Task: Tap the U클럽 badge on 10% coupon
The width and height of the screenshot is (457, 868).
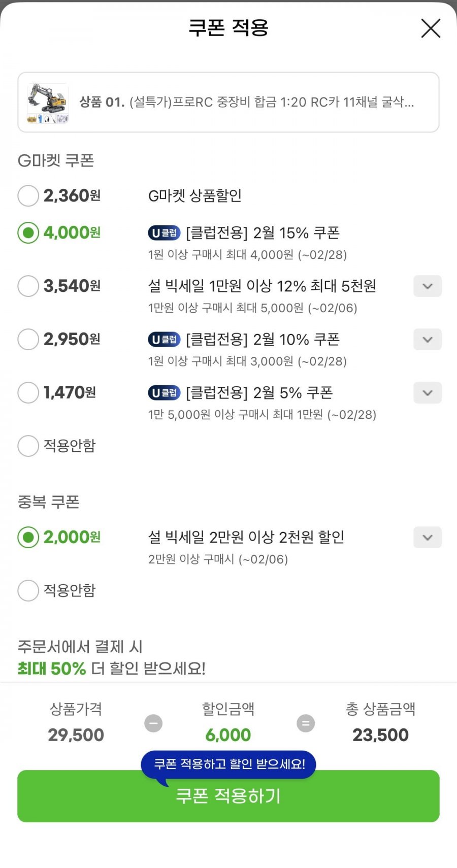Action: pyautogui.click(x=164, y=340)
